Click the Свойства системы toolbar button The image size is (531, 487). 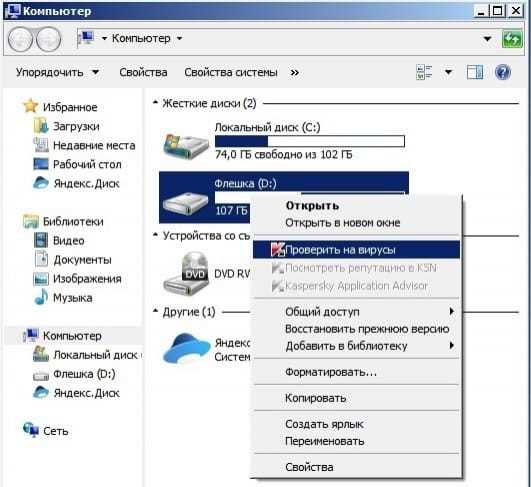[x=231, y=72]
